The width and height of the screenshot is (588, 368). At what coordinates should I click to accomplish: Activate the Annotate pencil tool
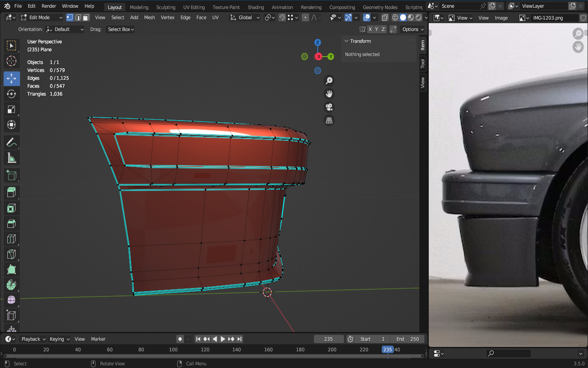pos(11,142)
